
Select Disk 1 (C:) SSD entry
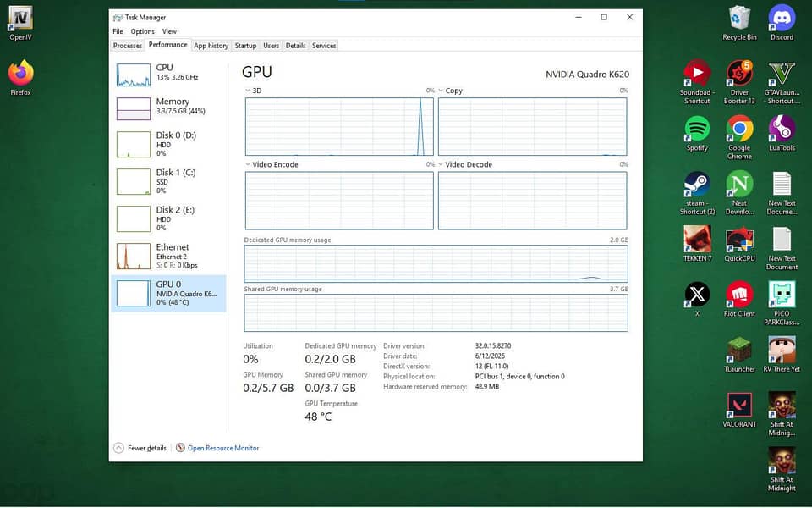coord(169,181)
